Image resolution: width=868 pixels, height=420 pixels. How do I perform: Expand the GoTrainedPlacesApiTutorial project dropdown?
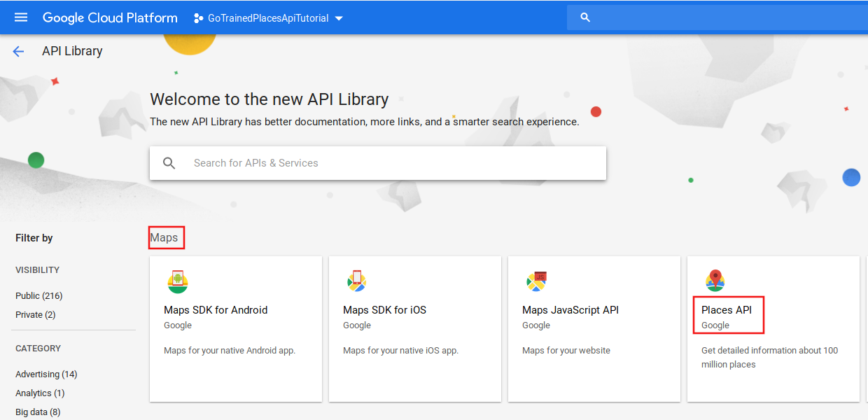[339, 18]
